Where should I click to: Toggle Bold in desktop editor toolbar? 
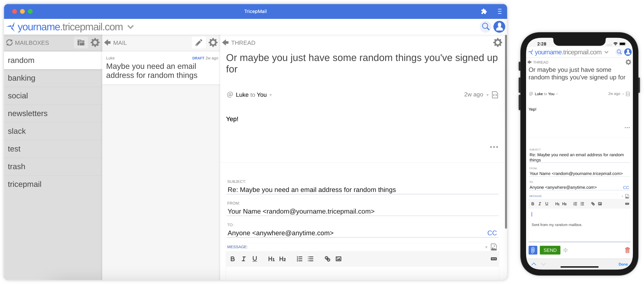232,259
